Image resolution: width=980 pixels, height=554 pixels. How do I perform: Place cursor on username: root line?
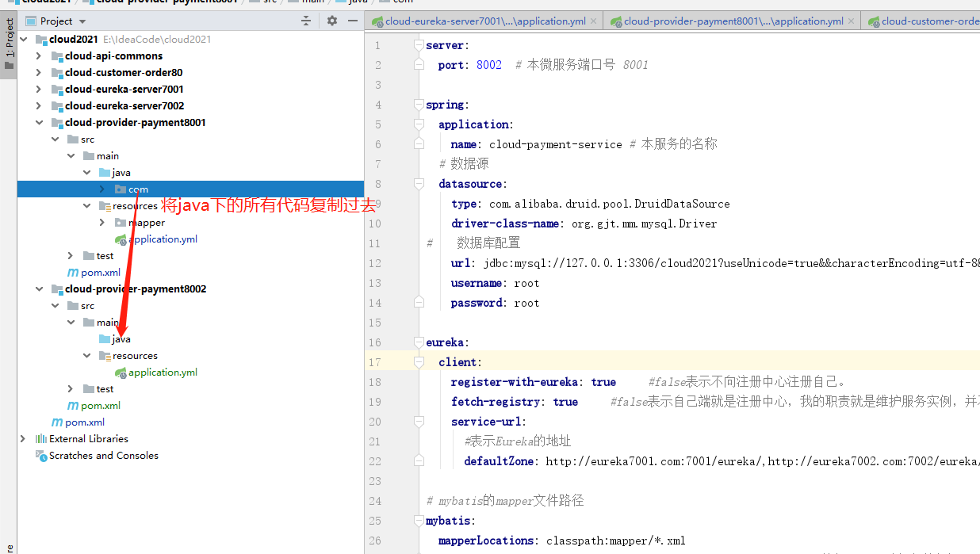click(495, 283)
